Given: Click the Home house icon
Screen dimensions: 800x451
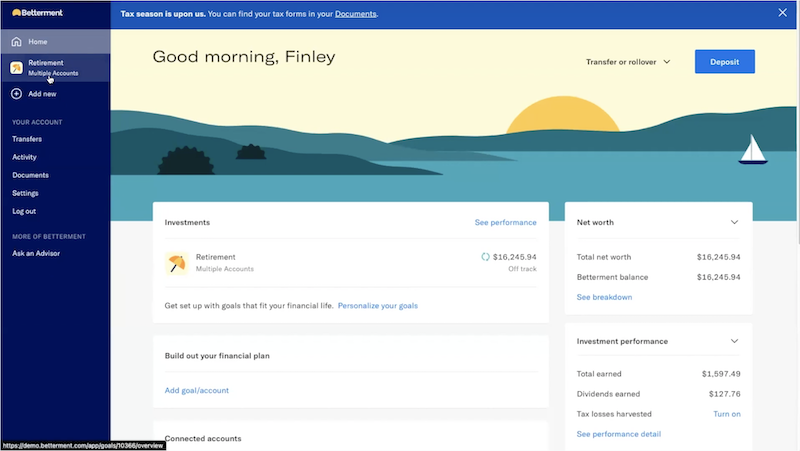Looking at the screenshot, I should coord(16,42).
